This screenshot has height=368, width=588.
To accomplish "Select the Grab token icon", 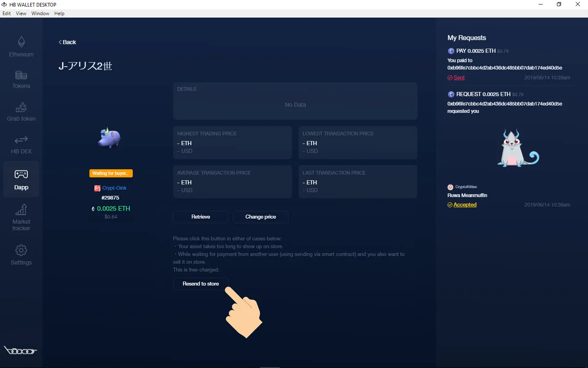I will pyautogui.click(x=21, y=108).
